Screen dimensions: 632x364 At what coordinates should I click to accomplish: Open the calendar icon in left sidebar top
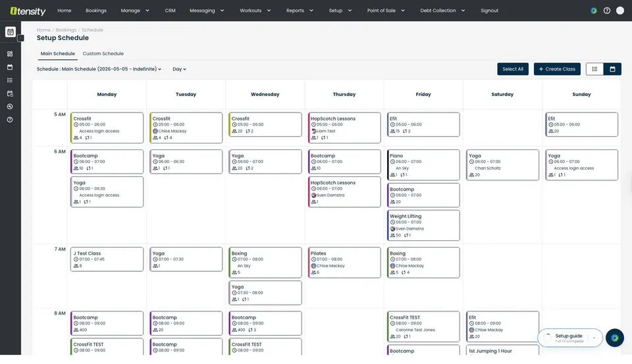[x=11, y=32]
